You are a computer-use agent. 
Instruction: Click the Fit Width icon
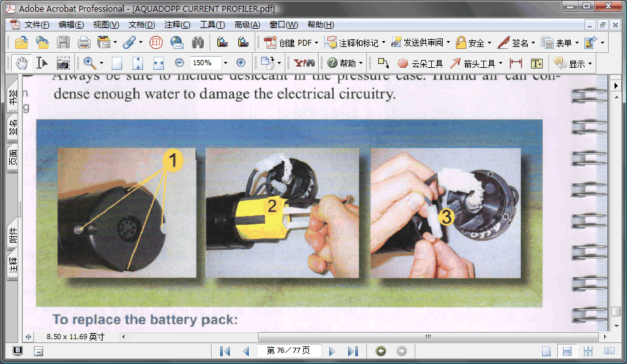[158, 63]
